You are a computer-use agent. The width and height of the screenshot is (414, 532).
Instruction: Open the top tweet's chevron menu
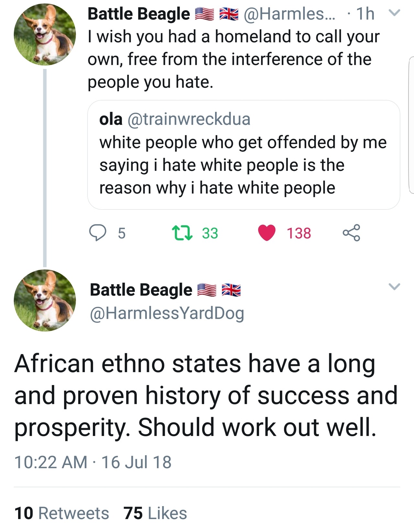[394, 13]
